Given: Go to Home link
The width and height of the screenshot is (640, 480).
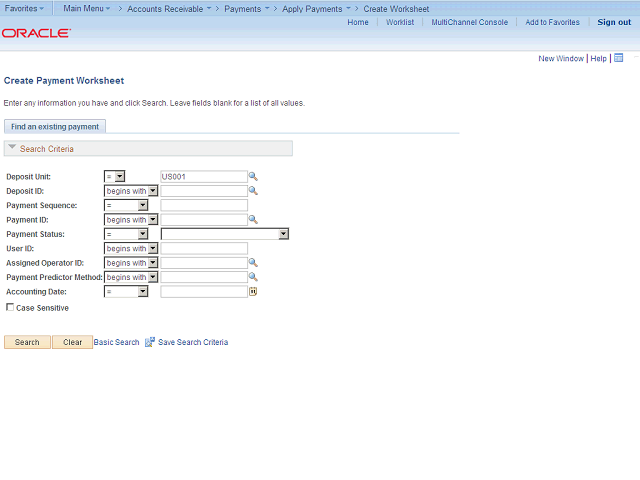Looking at the screenshot, I should (358, 22).
